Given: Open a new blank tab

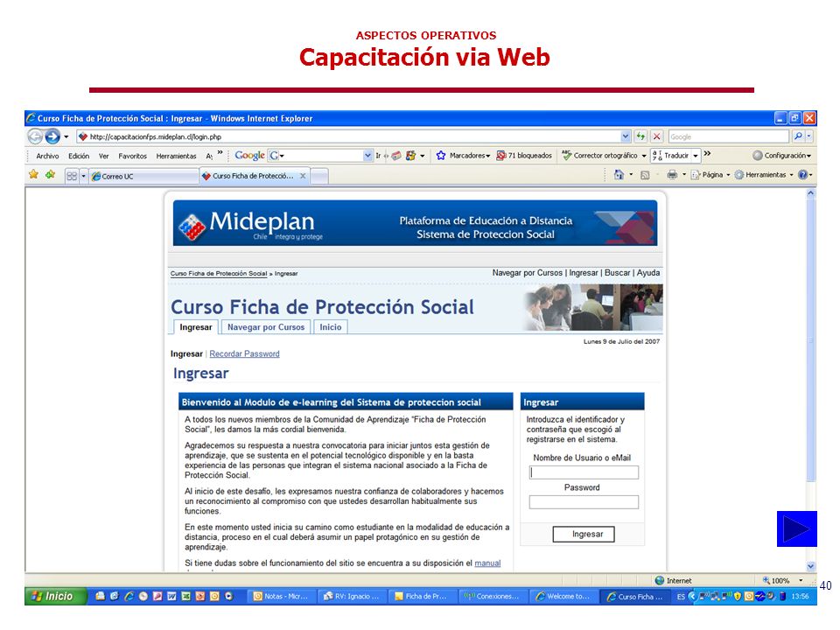Looking at the screenshot, I should pos(319,176).
